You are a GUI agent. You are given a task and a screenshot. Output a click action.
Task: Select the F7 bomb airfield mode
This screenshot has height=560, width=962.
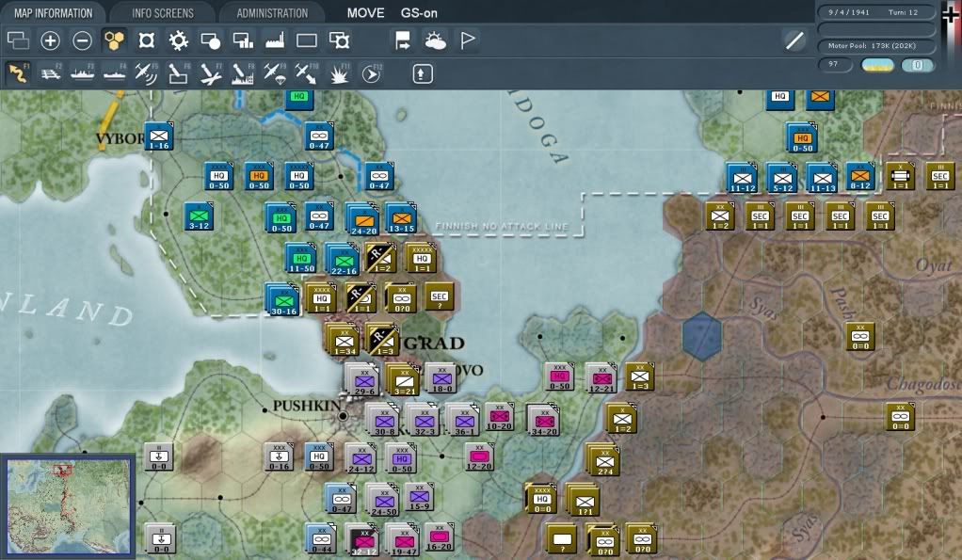pyautogui.click(x=211, y=73)
